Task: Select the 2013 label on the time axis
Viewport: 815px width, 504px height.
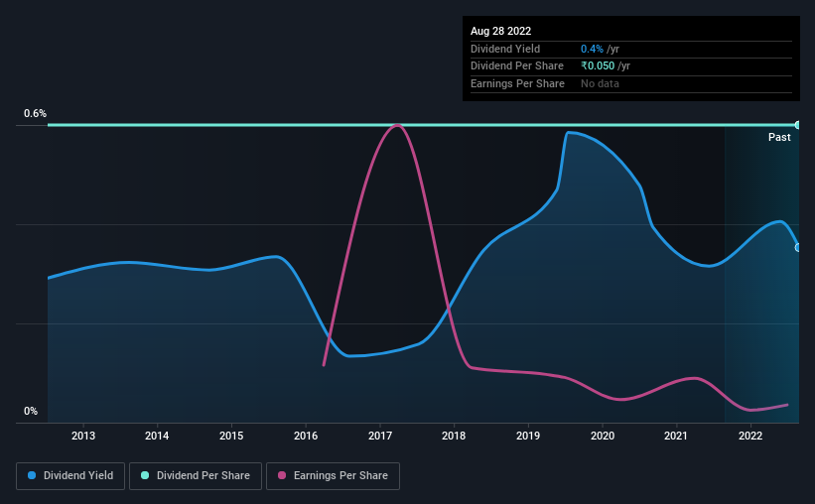Action: pyautogui.click(x=83, y=436)
